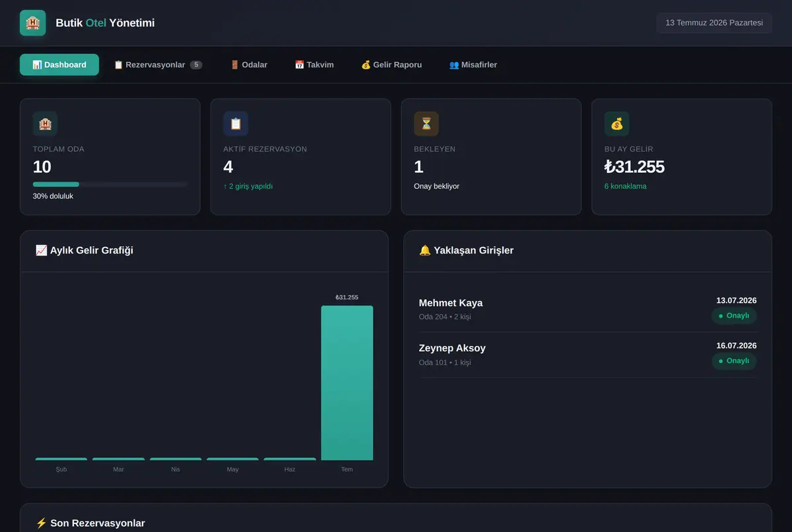Open Mehmet Kaya's upcoming check-in entry

[587, 309]
